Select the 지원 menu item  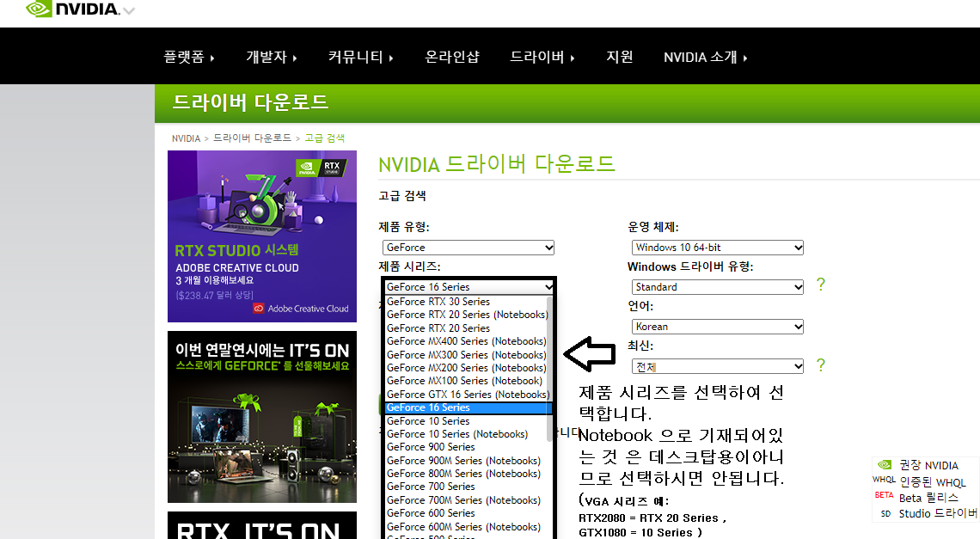tap(619, 57)
